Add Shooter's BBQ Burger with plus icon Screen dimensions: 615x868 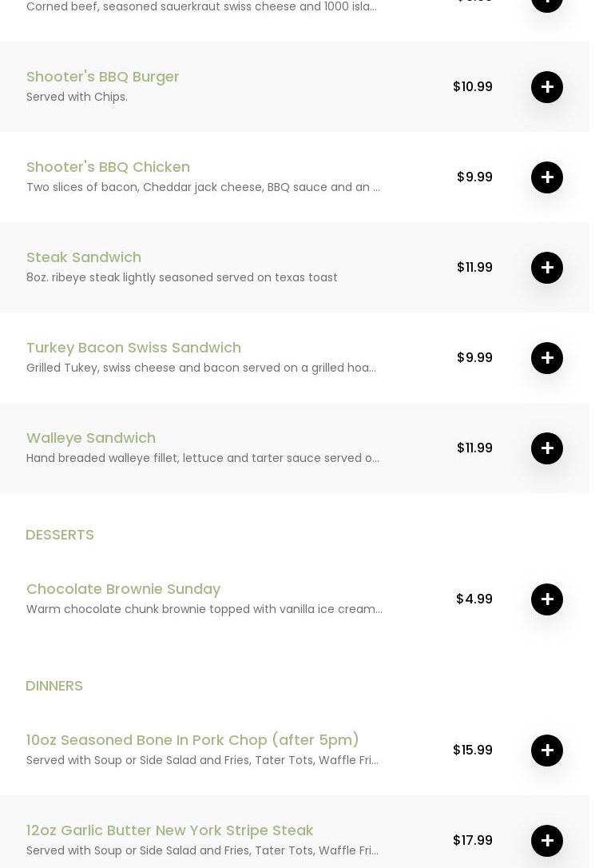(x=546, y=87)
